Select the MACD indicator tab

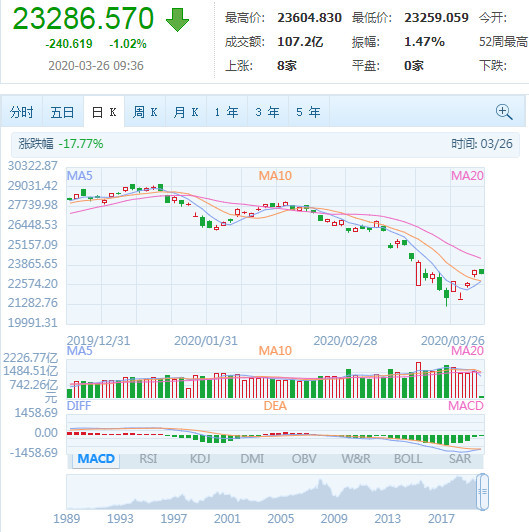[x=96, y=459]
